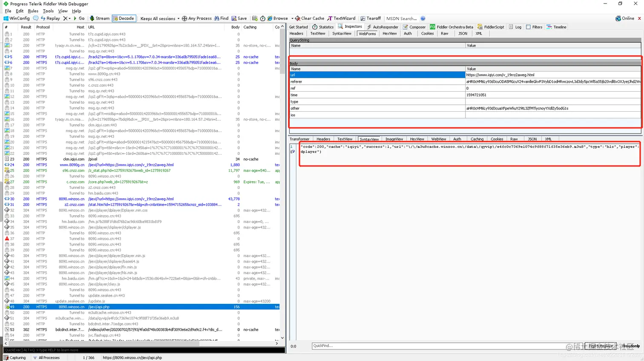Select the 'url' row in Body grid
Viewport: 644px width, 361px height.
click(x=465, y=75)
